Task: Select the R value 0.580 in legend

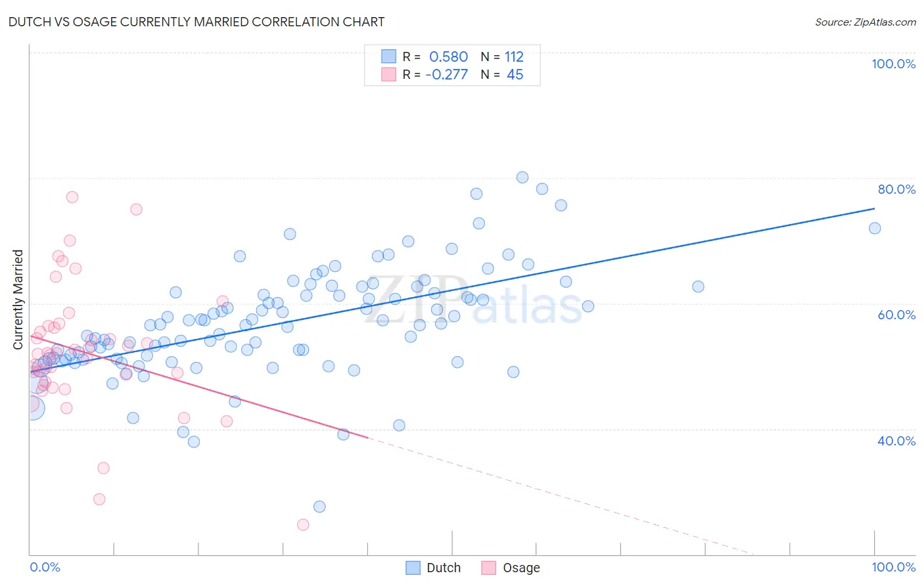Action: (448, 56)
